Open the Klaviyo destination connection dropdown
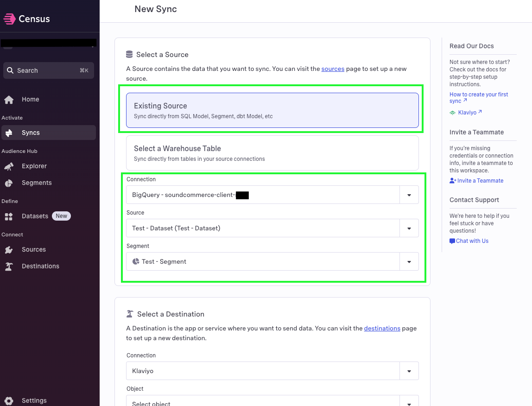Screen dimensions: 532x406 click(409, 371)
